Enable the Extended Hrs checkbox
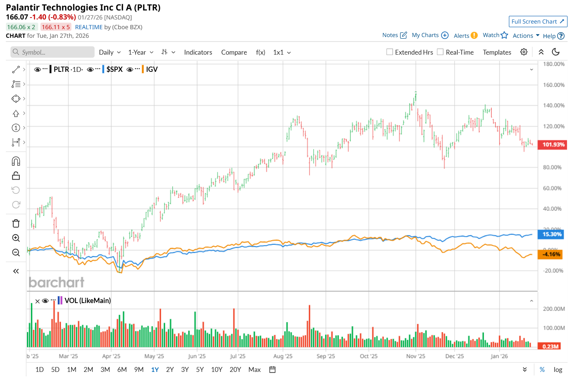Screen dimensions: 588x379 click(x=390, y=52)
